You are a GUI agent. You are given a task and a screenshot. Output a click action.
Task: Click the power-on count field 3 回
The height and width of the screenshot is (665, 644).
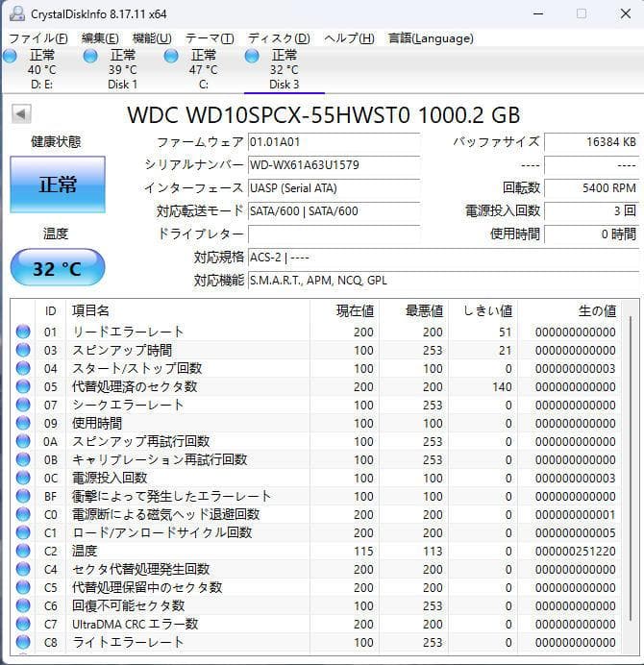click(591, 210)
